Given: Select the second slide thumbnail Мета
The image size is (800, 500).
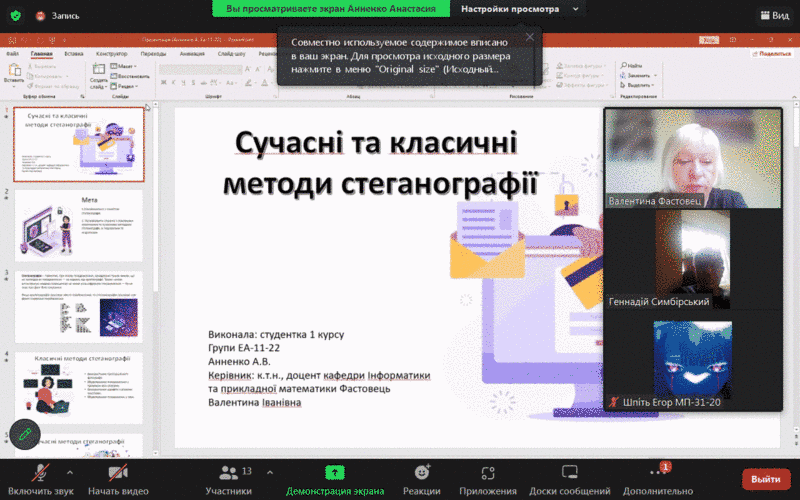Looking at the screenshot, I should (x=79, y=220).
